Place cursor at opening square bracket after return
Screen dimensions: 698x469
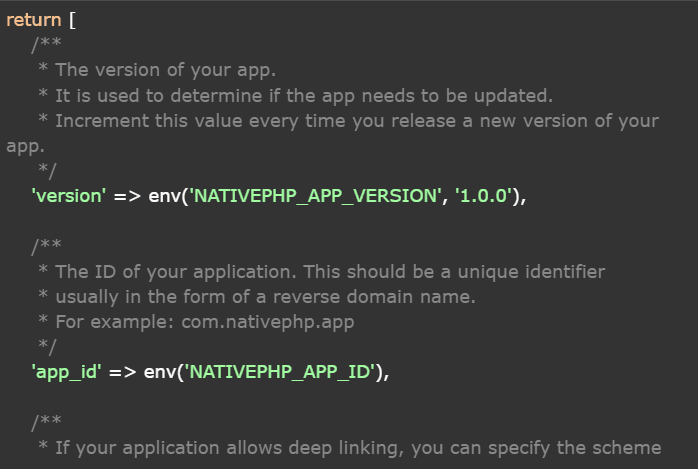[73, 21]
